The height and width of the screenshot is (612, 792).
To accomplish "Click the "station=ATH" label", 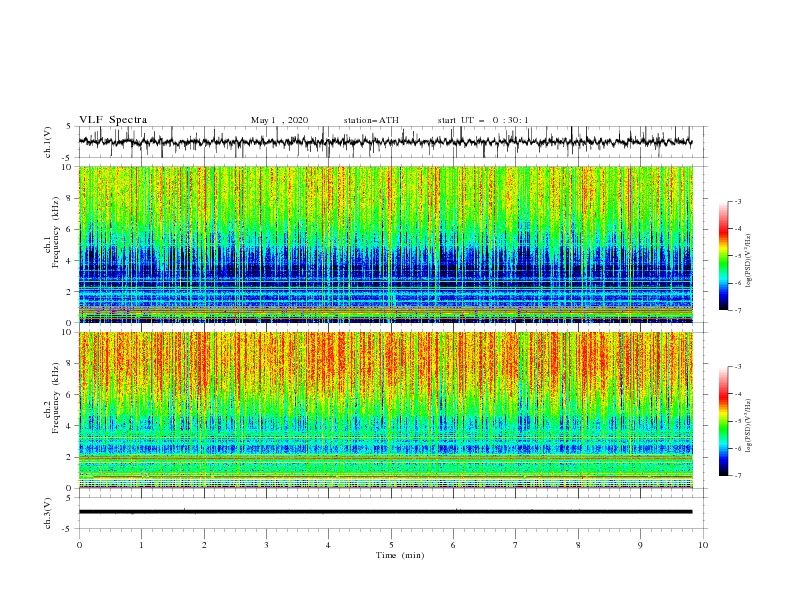I will point(371,120).
